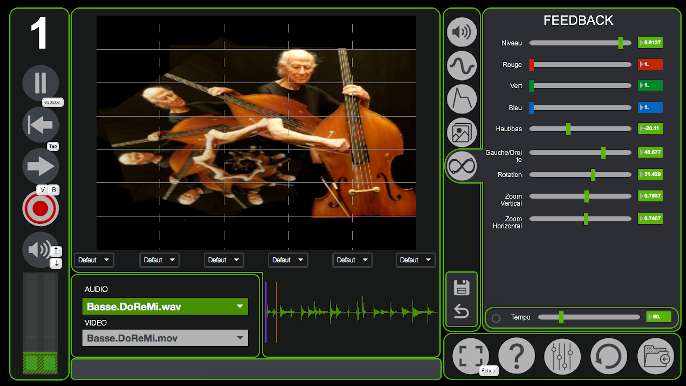Click the blue Bleu value box
The image size is (686, 386).
pyautogui.click(x=650, y=107)
